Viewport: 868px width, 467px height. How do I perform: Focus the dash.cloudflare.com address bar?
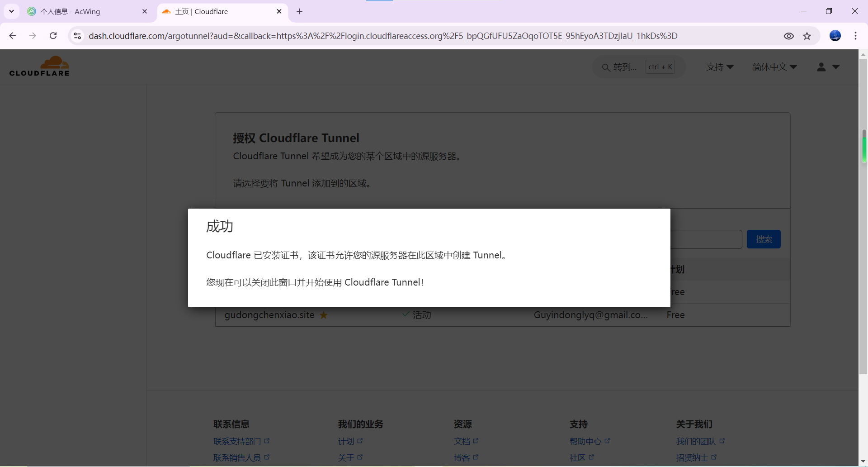coord(383,36)
